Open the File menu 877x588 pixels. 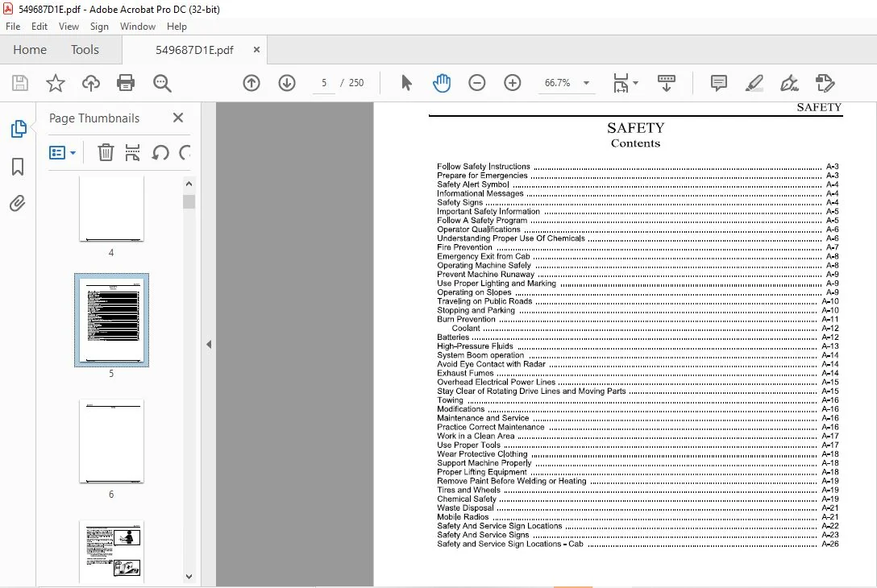[13, 27]
